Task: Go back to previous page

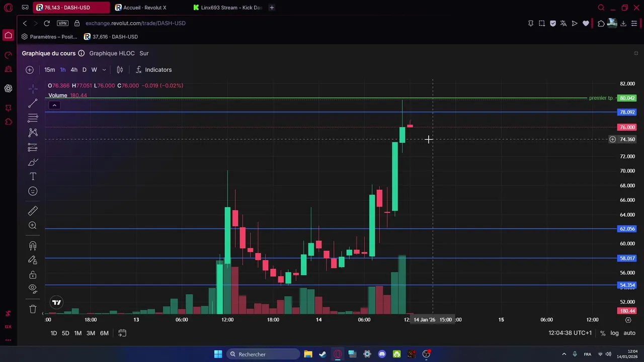Action: pyautogui.click(x=25, y=23)
